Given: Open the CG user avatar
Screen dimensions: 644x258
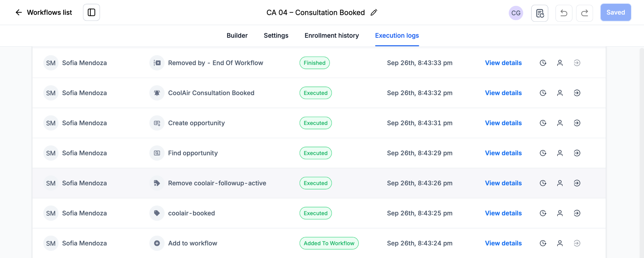Looking at the screenshot, I should (x=516, y=13).
